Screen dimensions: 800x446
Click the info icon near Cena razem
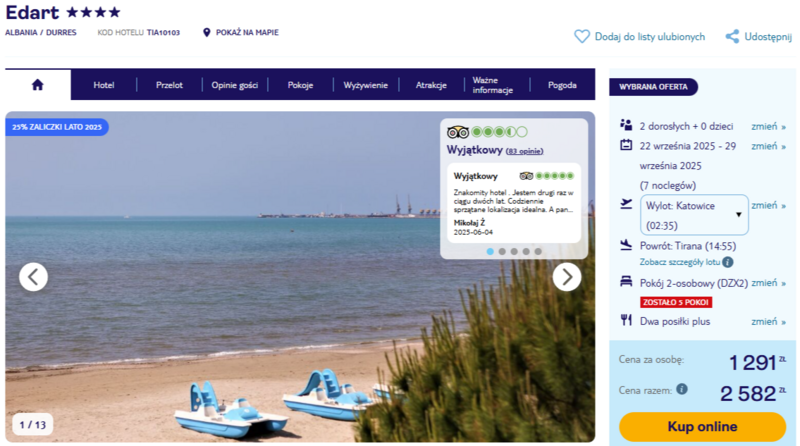point(682,389)
